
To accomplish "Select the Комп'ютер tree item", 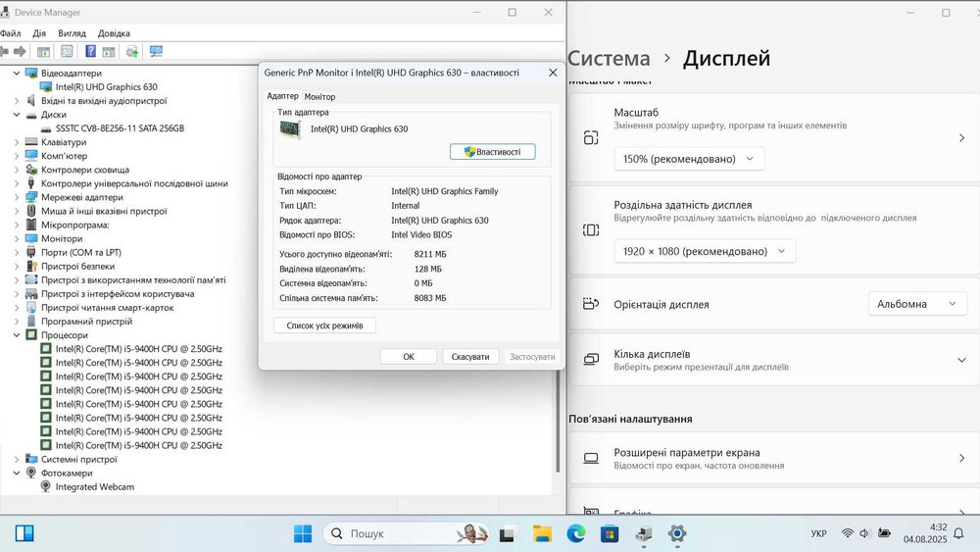I will coord(64,156).
